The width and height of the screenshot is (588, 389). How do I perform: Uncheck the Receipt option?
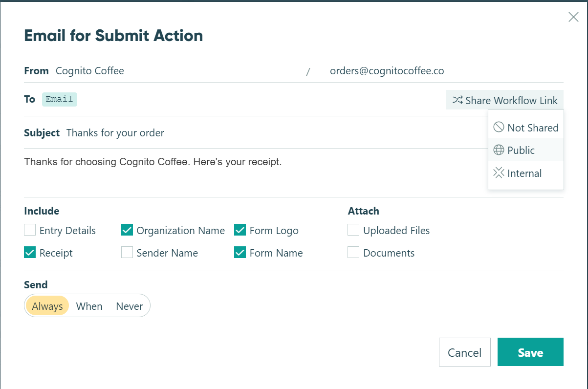tap(29, 252)
